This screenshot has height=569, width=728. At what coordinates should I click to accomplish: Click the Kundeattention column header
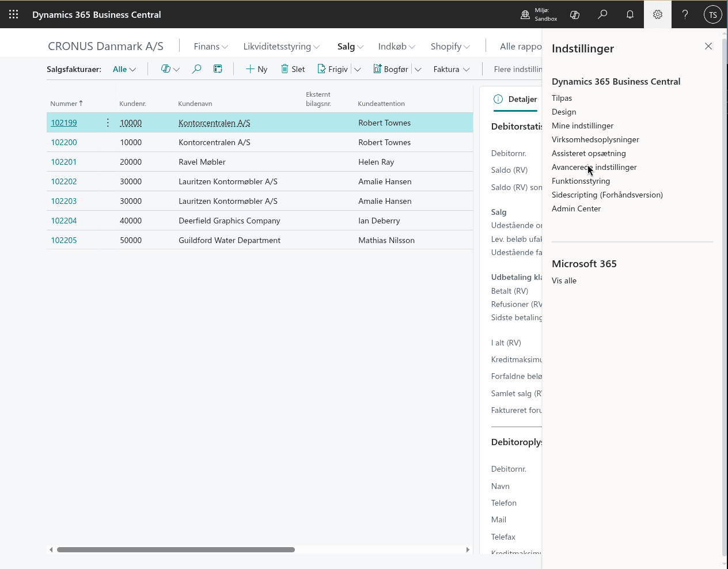click(x=381, y=104)
